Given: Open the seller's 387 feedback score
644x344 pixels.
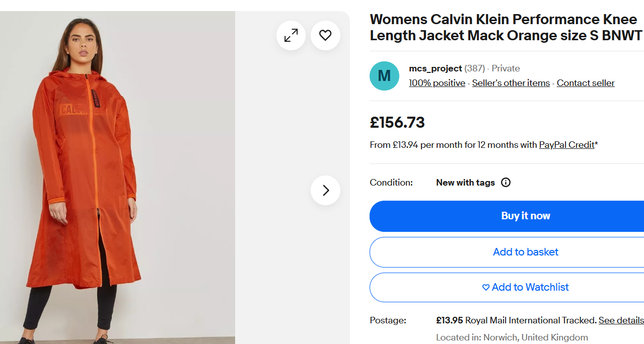Looking at the screenshot, I should [474, 68].
